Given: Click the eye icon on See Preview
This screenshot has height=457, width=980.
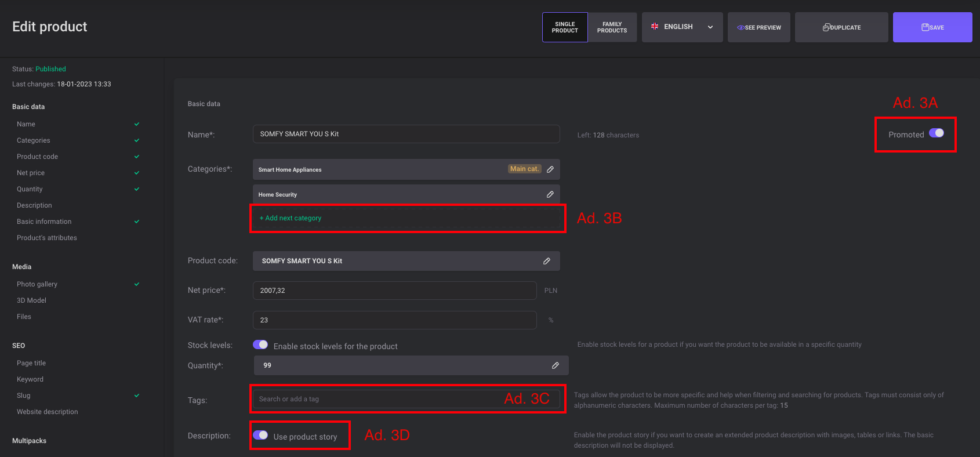Looking at the screenshot, I should [x=741, y=28].
